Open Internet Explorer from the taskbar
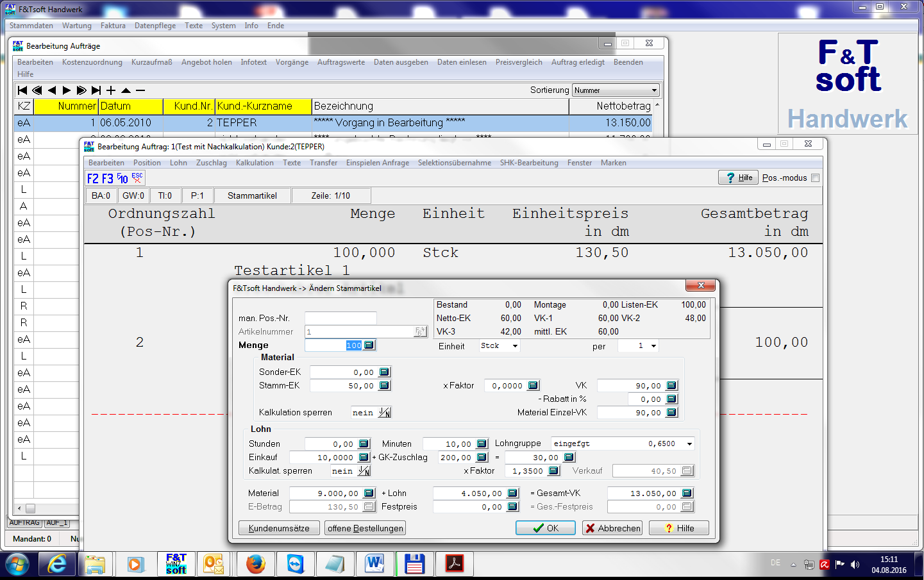Screen dimensions: 924x580 pos(57,565)
